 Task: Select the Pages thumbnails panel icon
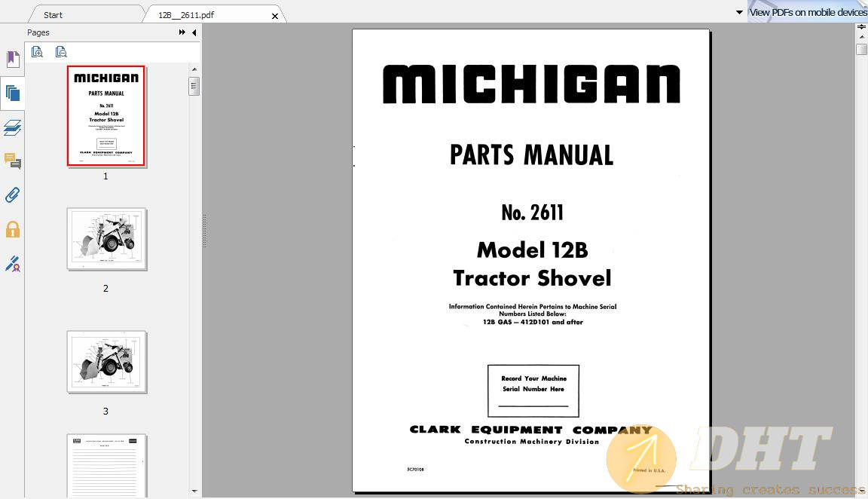12,93
